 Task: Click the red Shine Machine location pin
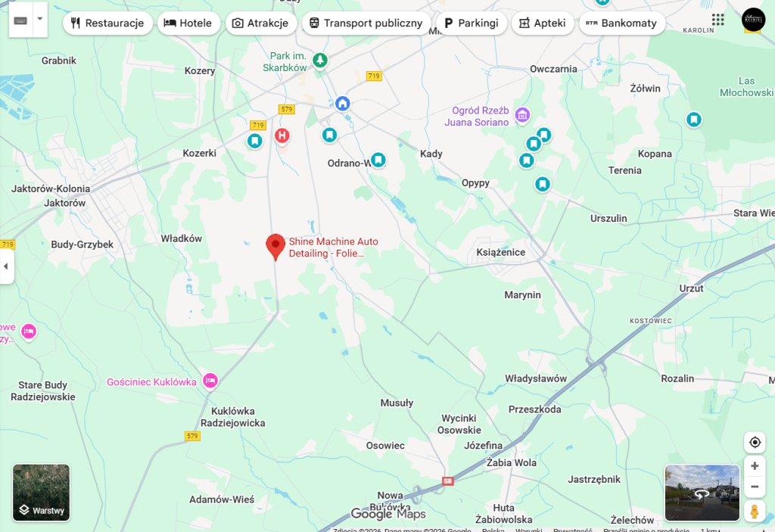coord(275,247)
